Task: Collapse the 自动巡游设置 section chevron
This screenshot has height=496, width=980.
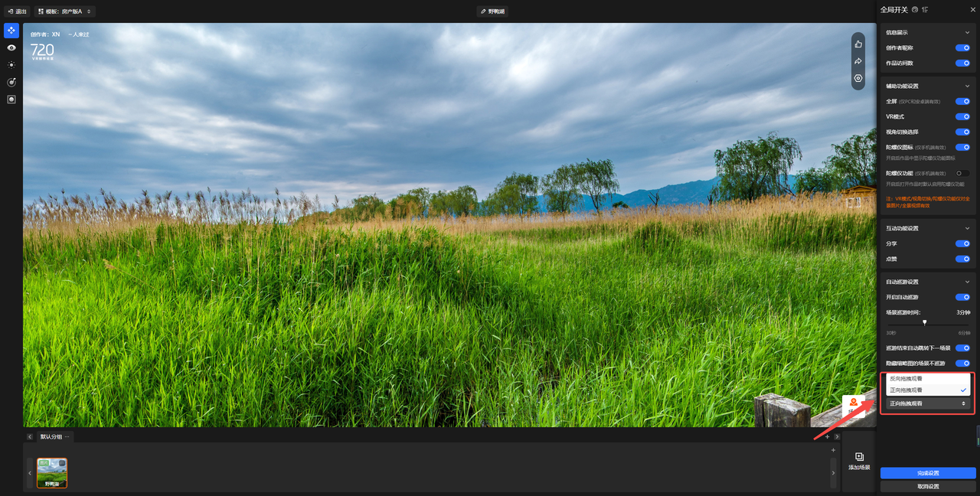Action: coord(967,282)
